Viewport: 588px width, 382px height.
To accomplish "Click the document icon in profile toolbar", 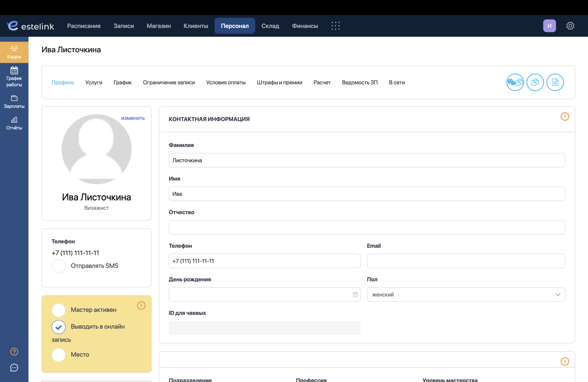I will [555, 82].
